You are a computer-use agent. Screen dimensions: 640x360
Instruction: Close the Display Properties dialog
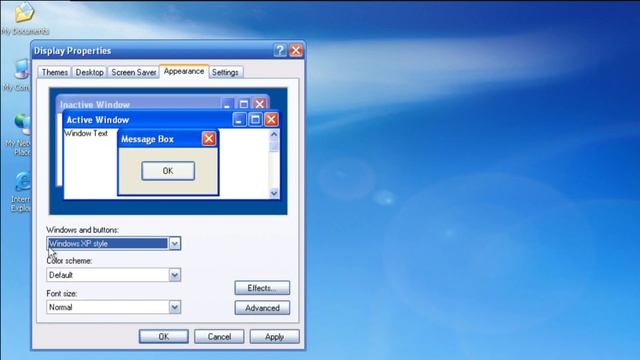tap(296, 51)
